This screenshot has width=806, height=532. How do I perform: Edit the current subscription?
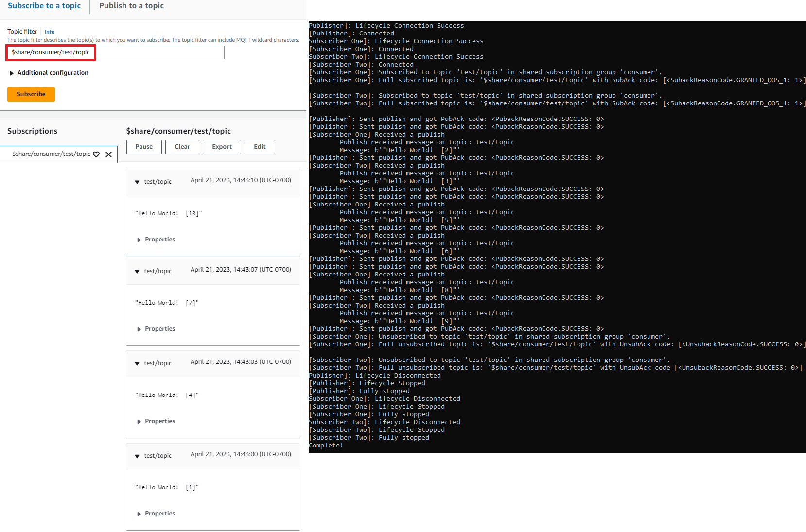pyautogui.click(x=260, y=147)
